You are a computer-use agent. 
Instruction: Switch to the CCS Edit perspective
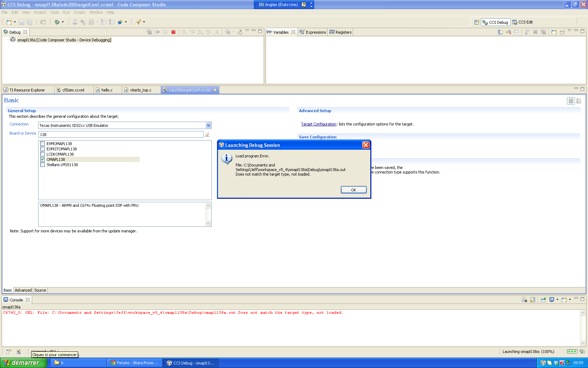tap(523, 22)
